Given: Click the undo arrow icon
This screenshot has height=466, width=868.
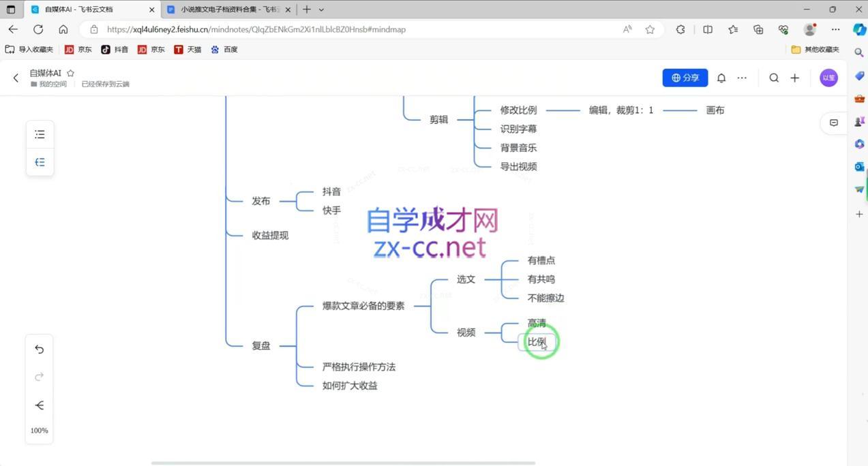Looking at the screenshot, I should coord(39,349).
